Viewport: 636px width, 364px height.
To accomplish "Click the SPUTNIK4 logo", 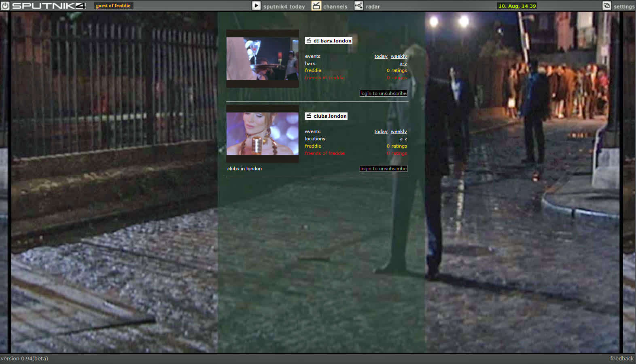I will click(49, 6).
